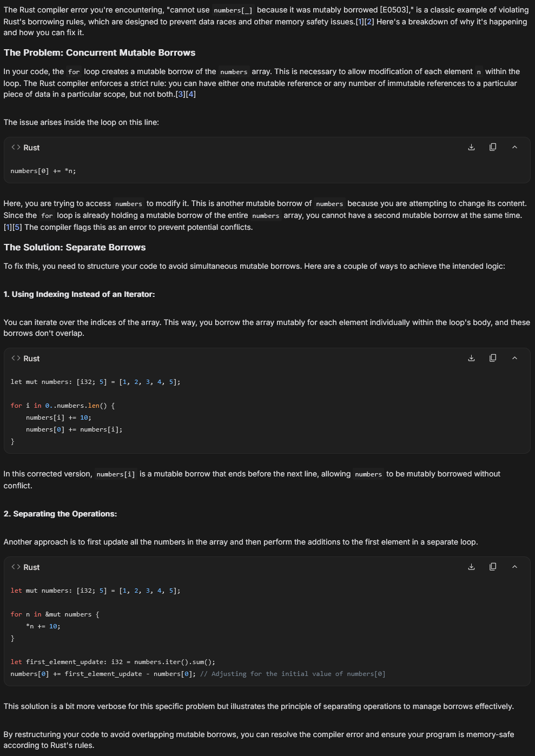
Task: Download the first Rust code snippet
Action: pos(471,147)
